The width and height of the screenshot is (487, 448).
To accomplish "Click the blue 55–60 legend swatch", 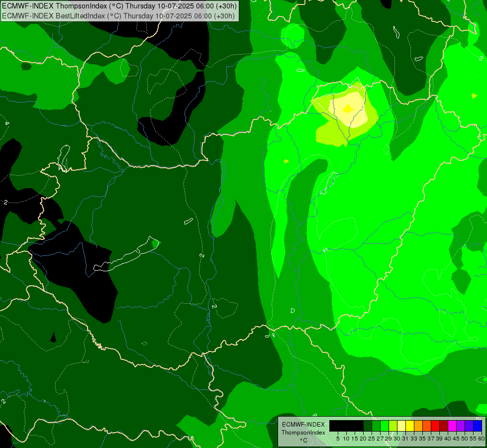I will pos(478,426).
